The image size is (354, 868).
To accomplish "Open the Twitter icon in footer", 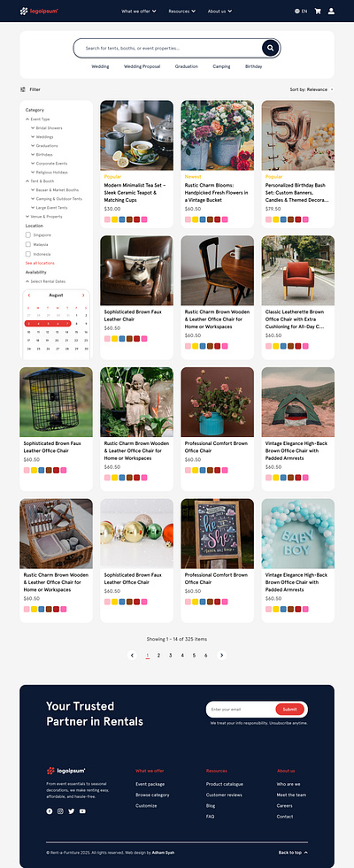I will point(72,811).
